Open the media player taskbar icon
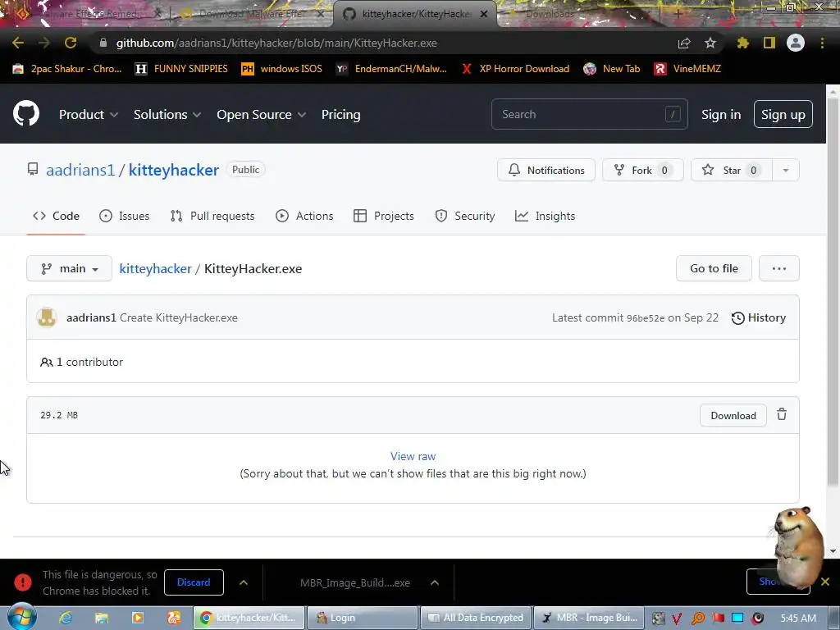 click(x=138, y=618)
